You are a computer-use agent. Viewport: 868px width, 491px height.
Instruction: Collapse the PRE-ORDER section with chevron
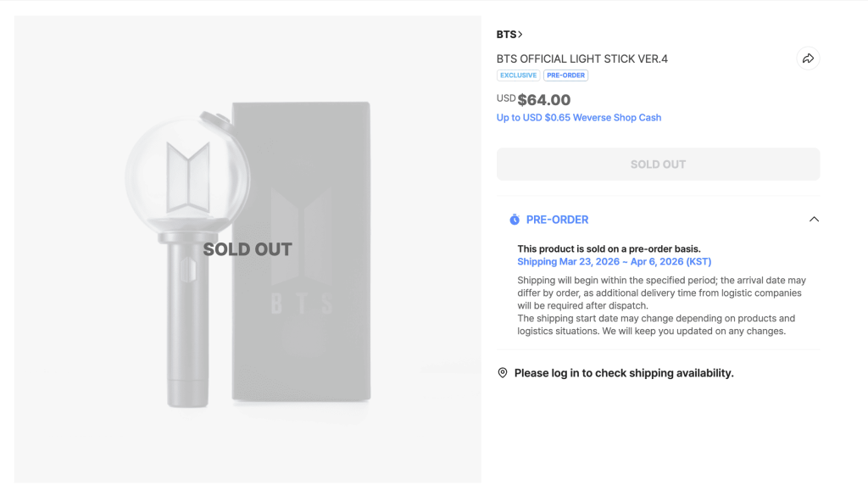(x=814, y=220)
